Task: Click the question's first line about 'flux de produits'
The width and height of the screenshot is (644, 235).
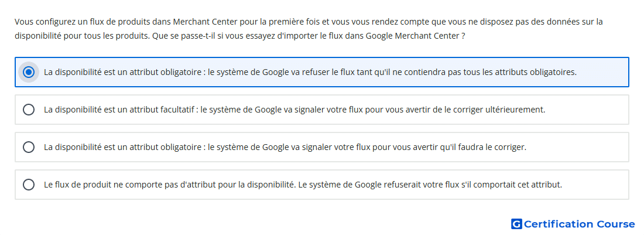Action: 309,22
